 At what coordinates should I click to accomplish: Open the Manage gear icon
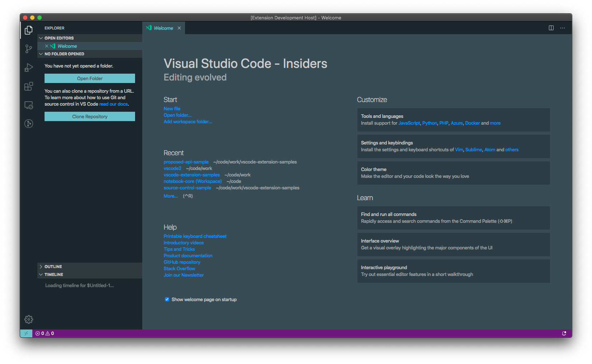(29, 319)
